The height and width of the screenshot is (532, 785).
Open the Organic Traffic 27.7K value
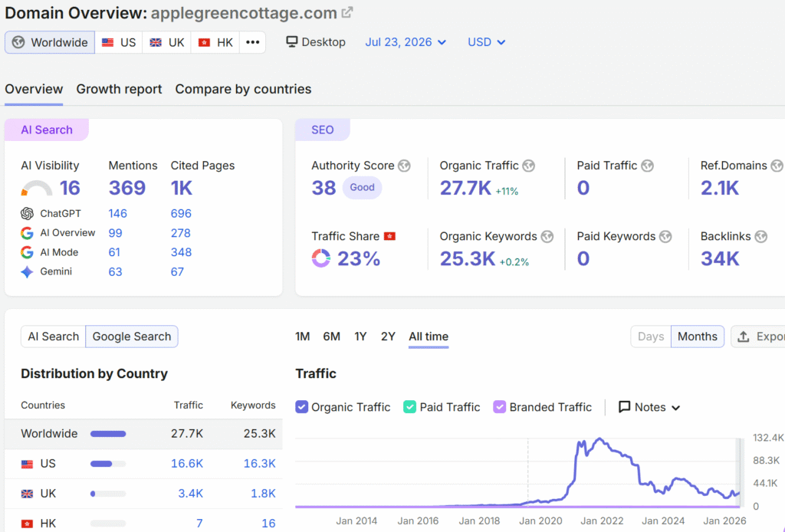click(x=465, y=189)
